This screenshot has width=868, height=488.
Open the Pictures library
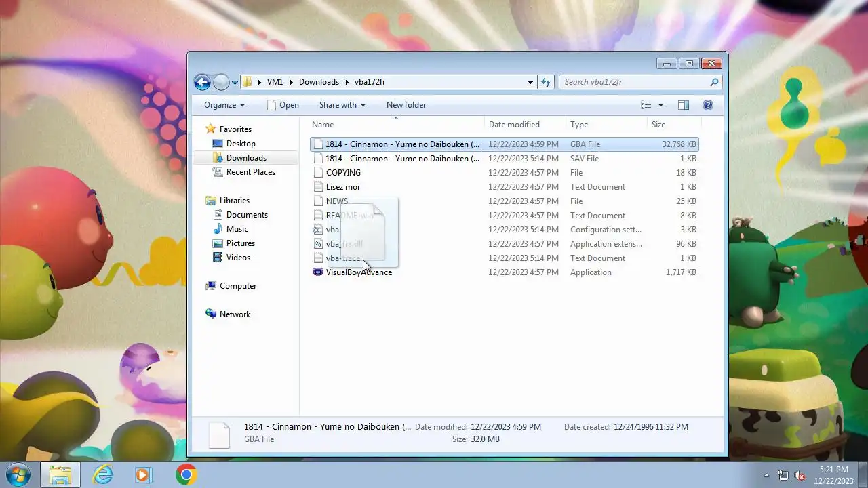[241, 243]
